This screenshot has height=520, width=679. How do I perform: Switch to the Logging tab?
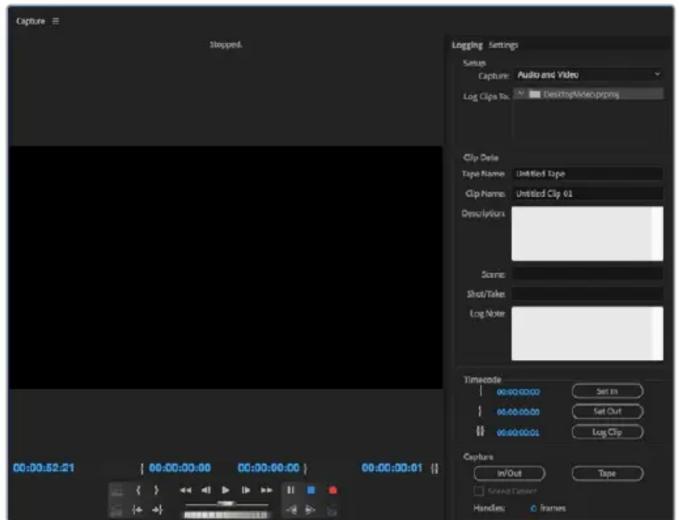click(467, 45)
